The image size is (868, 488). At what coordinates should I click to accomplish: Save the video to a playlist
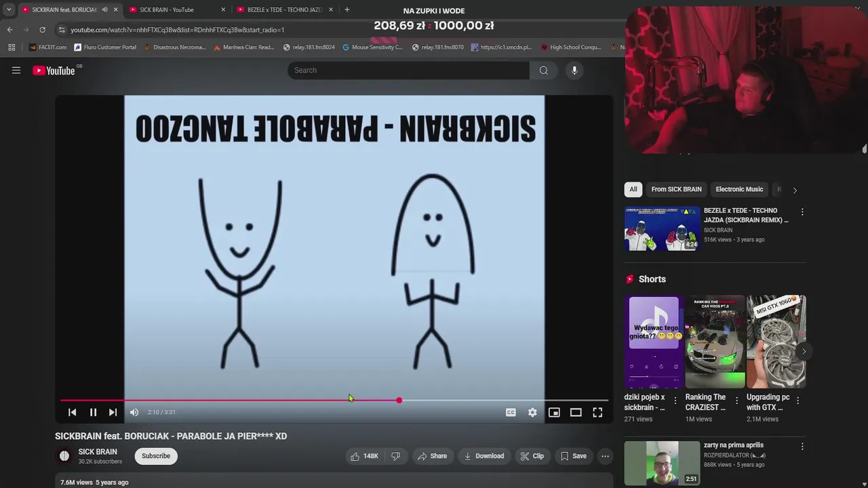(573, 456)
